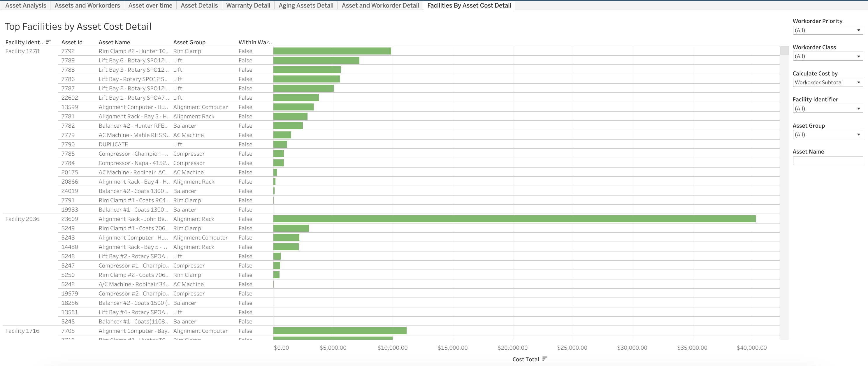Go to Aging Assets Detail tab
868x366 pixels.
pyautogui.click(x=306, y=6)
